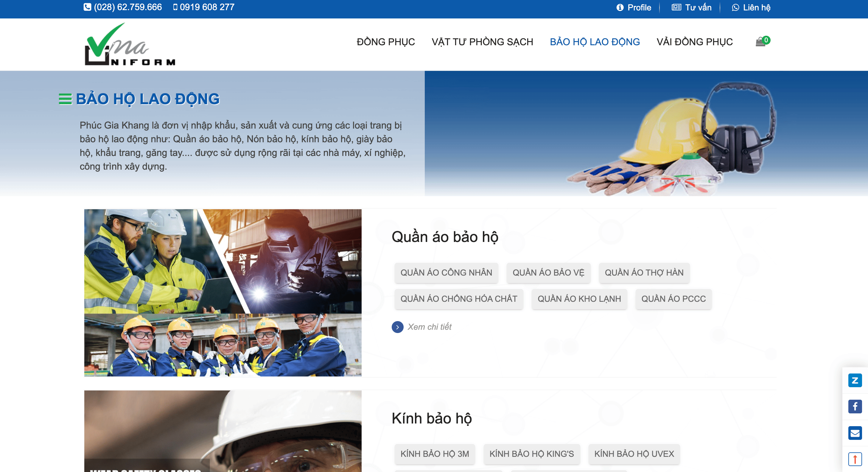Select KÍNH BẢO HỘ UVEX category
The width and height of the screenshot is (868, 472).
tap(634, 454)
